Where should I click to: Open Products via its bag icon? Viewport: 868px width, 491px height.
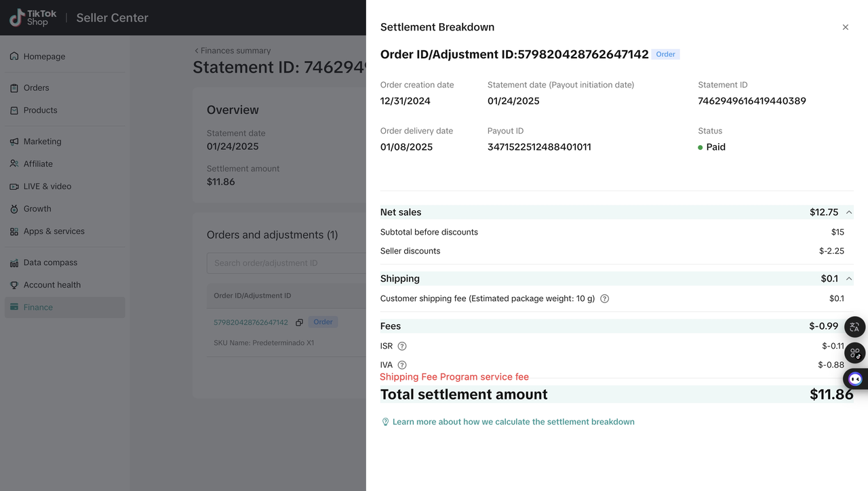click(14, 110)
